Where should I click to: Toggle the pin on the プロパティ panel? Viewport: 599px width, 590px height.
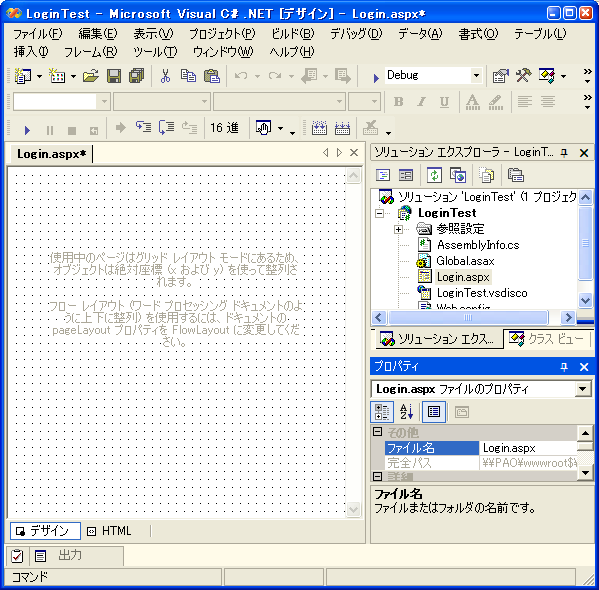coord(564,367)
